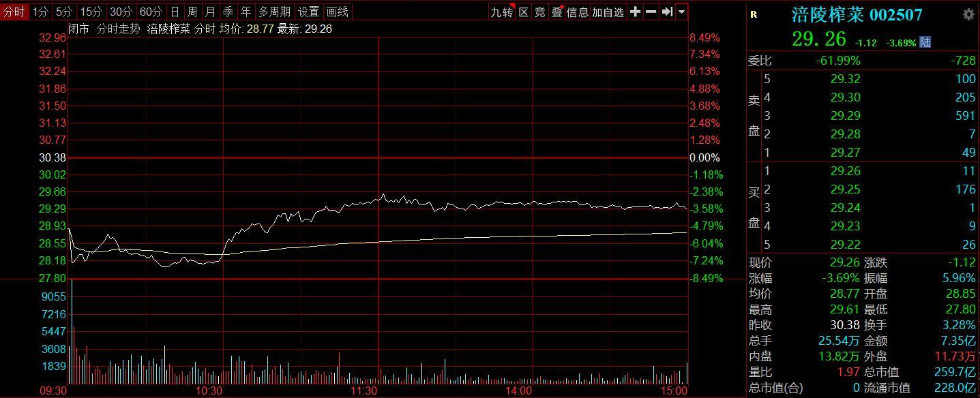Click sell level 4 price 29.30
Screen dimensions: 980x398
click(846, 97)
